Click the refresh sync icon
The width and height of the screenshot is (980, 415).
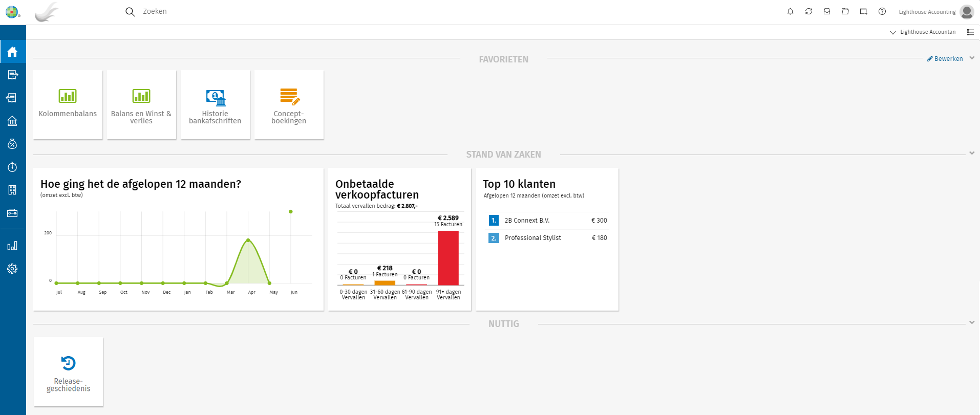(x=808, y=11)
